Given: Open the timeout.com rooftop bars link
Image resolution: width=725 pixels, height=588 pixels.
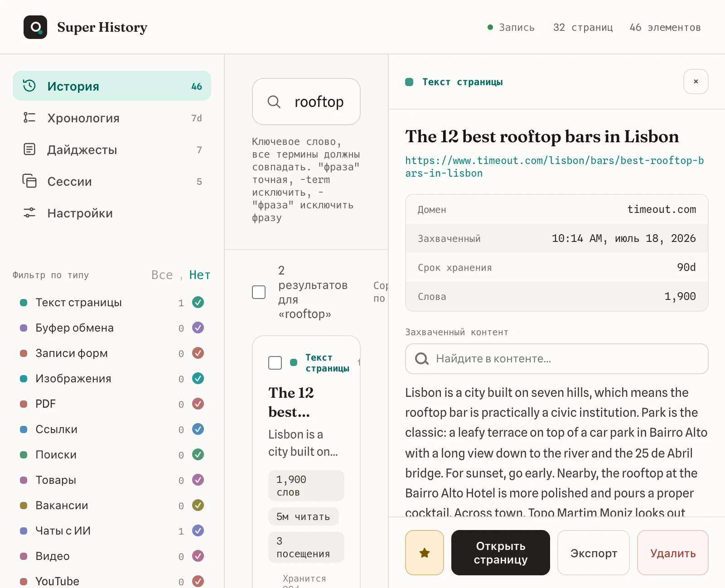Looking at the screenshot, I should [555, 167].
